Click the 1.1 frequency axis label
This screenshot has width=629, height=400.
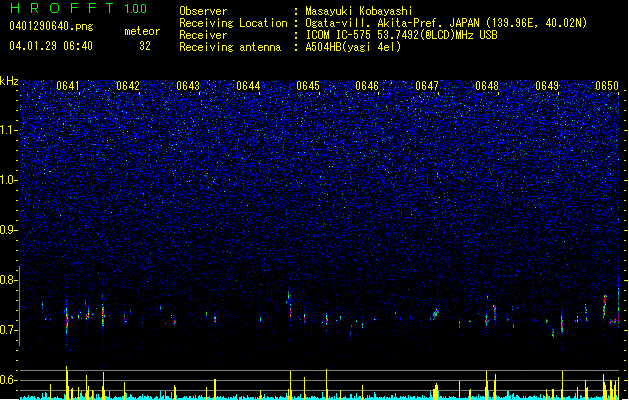pyautogui.click(x=9, y=130)
